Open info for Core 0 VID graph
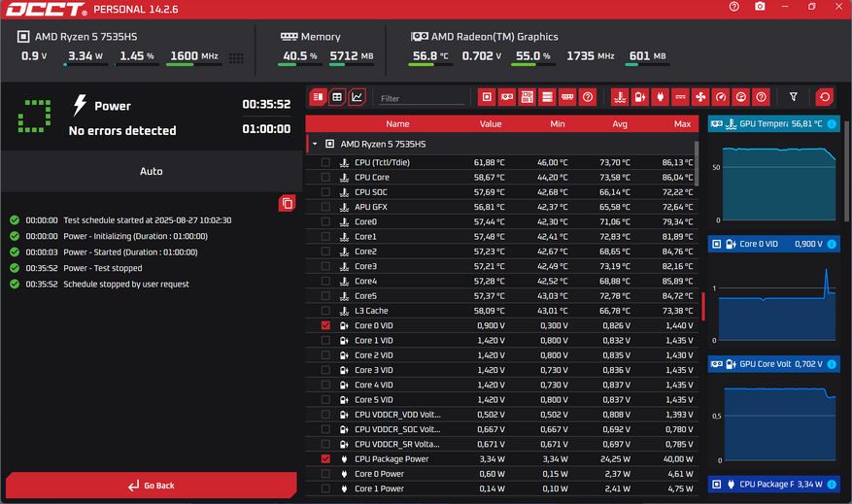Screen dimensions: 852x504 (832, 244)
